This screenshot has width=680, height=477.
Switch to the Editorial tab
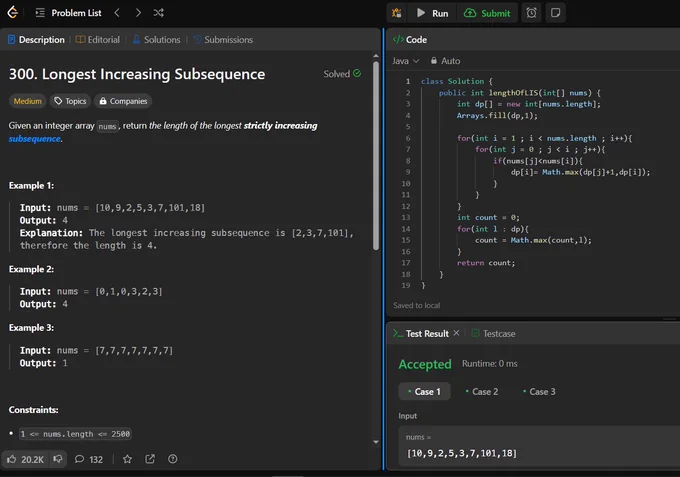(x=98, y=39)
